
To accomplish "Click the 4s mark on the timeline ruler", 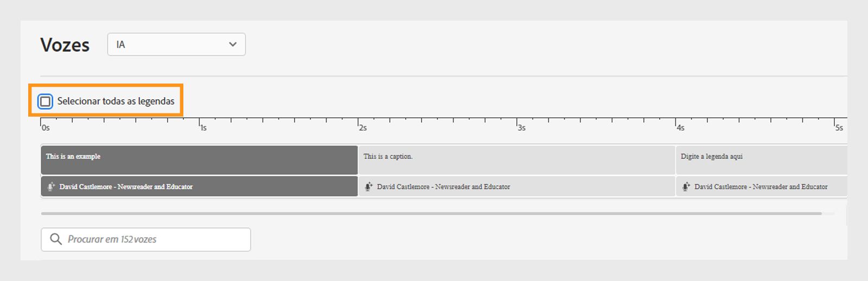I will (x=679, y=127).
